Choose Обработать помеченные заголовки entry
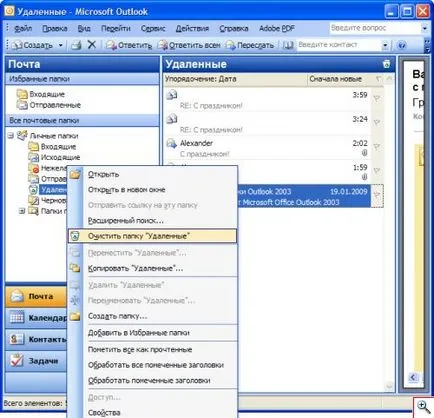The width and height of the screenshot is (434, 418). [152, 380]
